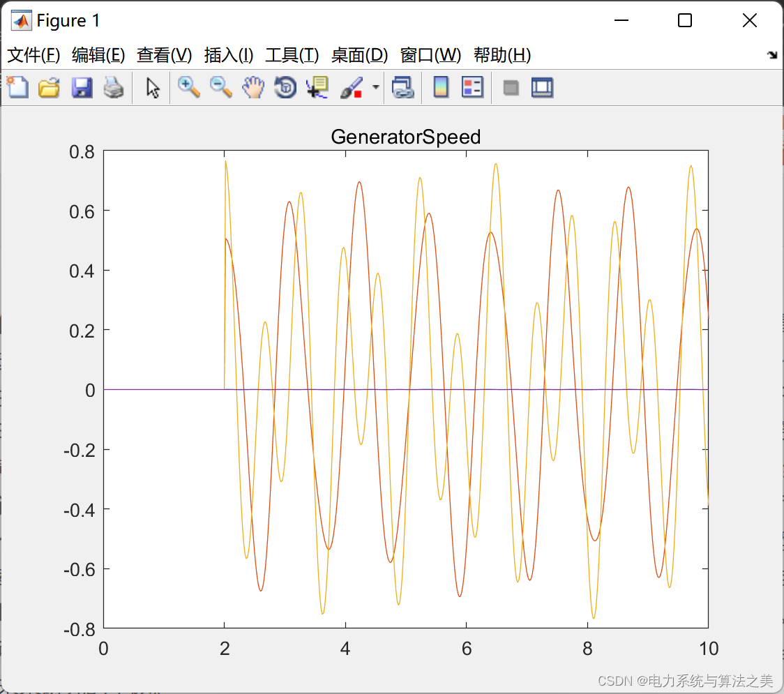Click the Show Plot Tools icon

point(543,87)
